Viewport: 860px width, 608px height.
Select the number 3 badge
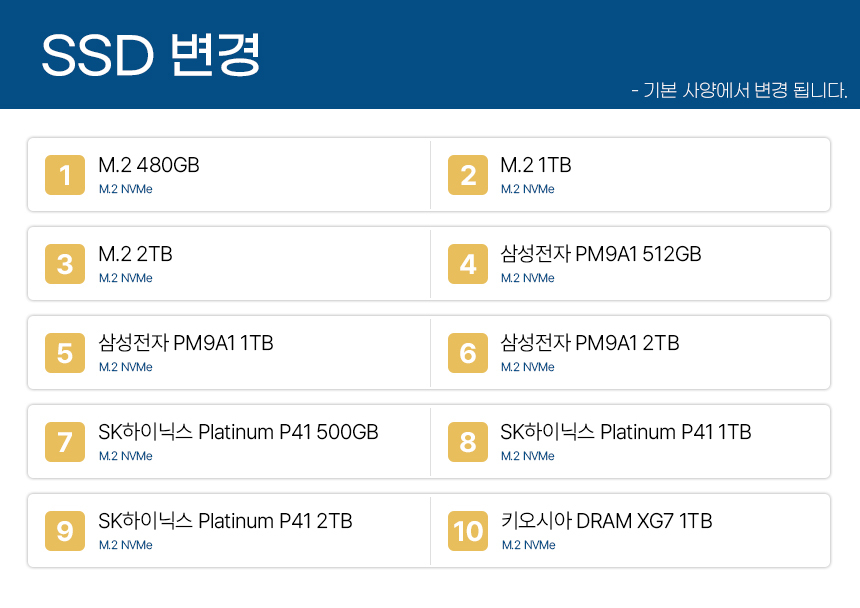(65, 264)
